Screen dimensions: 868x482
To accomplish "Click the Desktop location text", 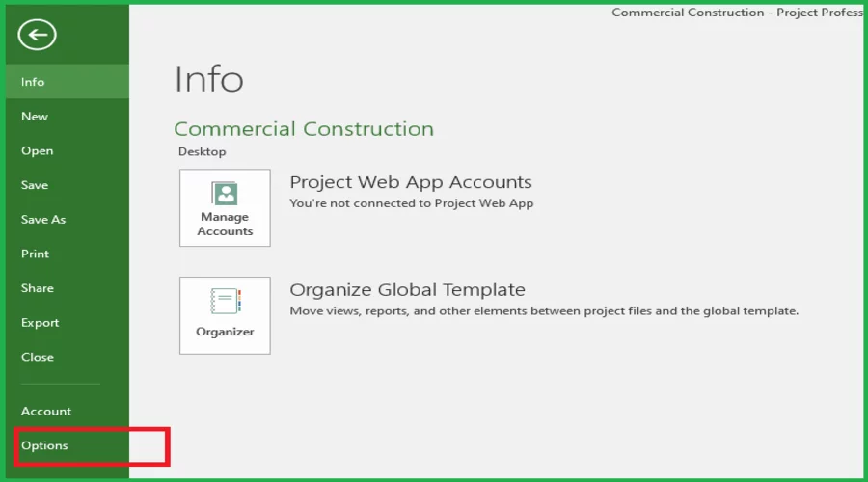I will tap(203, 151).
